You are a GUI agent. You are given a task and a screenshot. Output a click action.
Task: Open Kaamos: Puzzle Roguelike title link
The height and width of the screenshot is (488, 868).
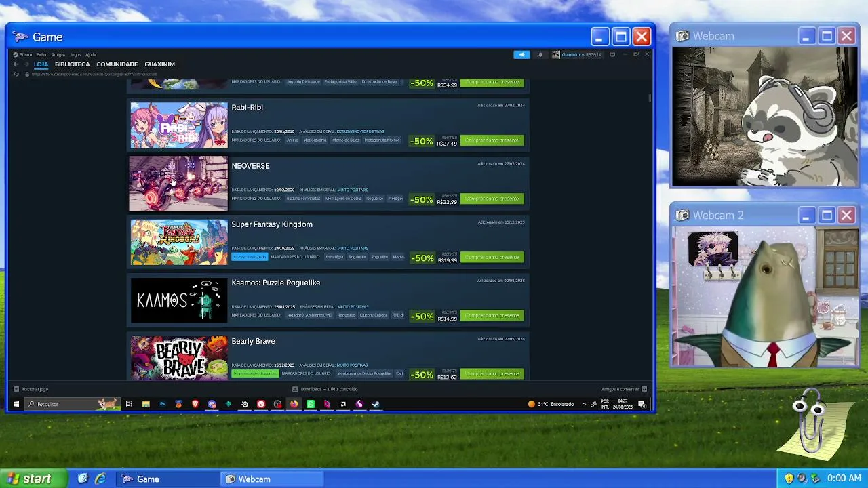(x=276, y=283)
